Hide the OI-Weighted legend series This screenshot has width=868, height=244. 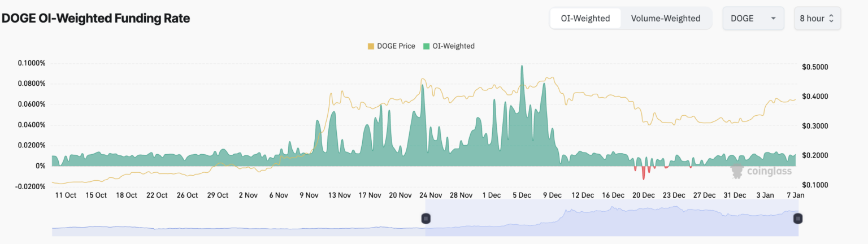453,46
